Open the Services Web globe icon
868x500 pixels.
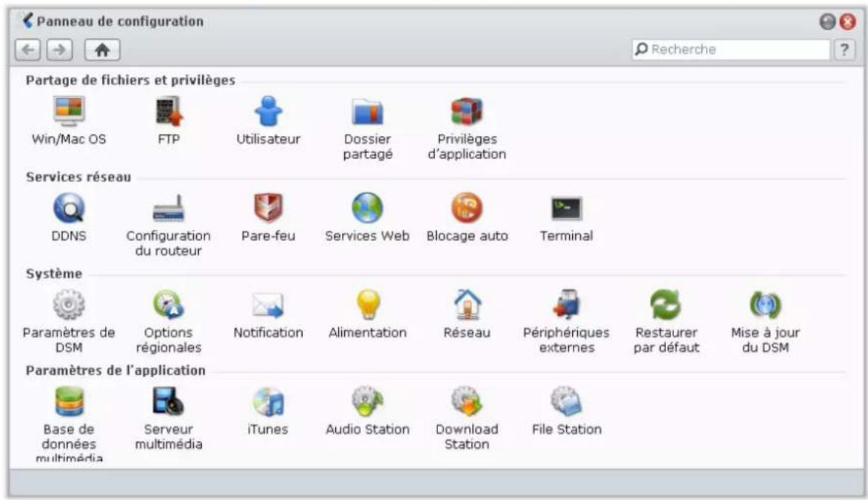coord(368,208)
